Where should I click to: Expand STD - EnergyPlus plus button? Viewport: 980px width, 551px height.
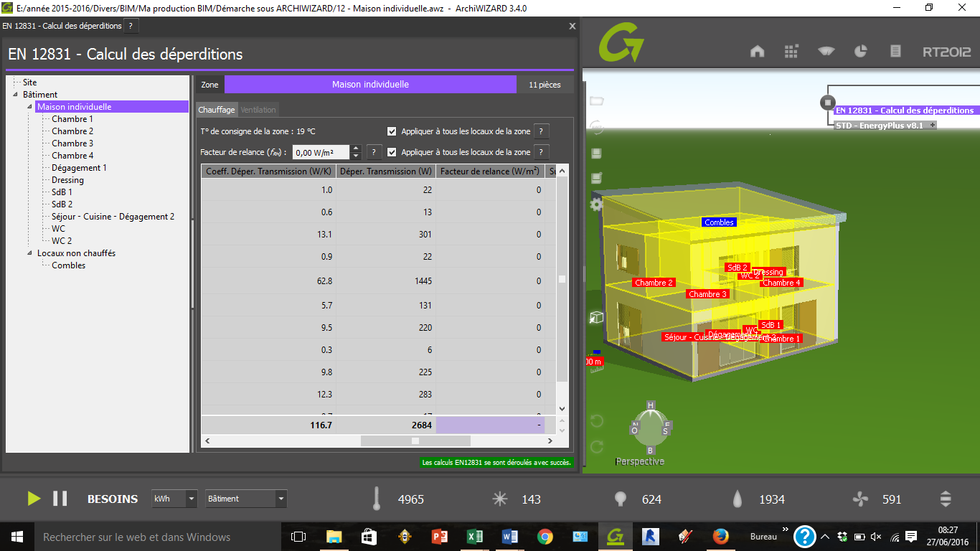[x=933, y=125]
